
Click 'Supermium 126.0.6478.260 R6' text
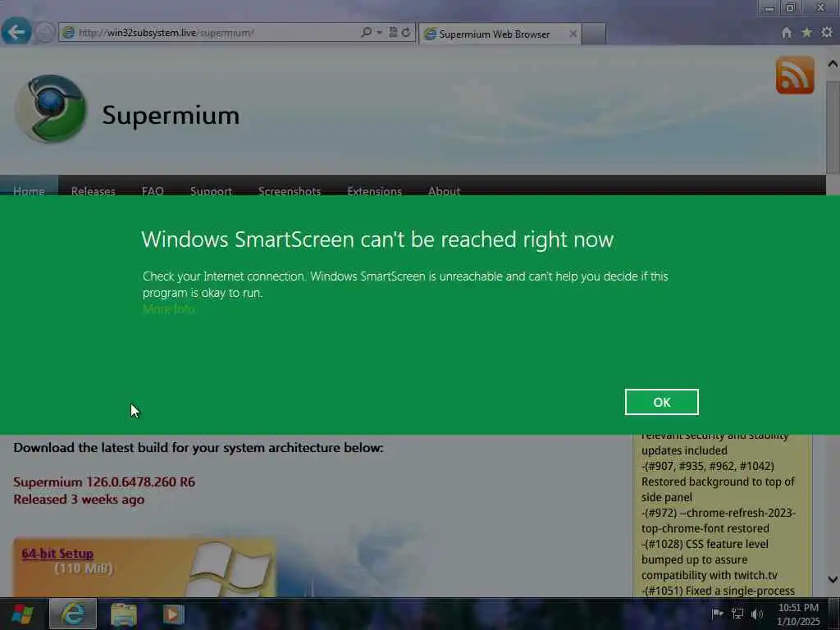pyautogui.click(x=104, y=482)
